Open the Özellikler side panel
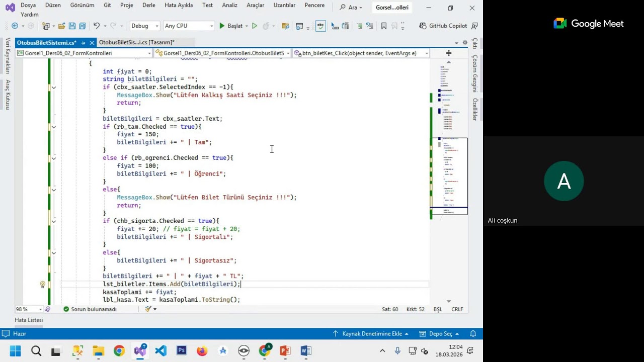Screen dimensions: 644x362 point(474,109)
